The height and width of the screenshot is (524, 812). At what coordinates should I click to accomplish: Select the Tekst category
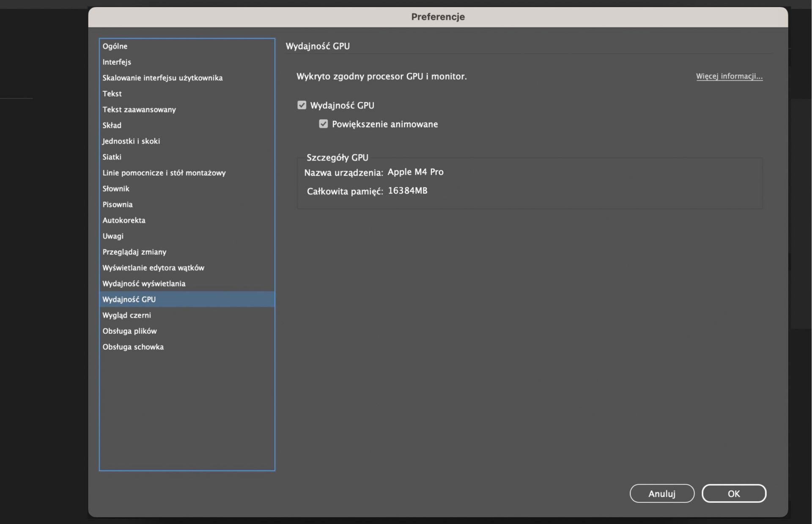point(112,93)
